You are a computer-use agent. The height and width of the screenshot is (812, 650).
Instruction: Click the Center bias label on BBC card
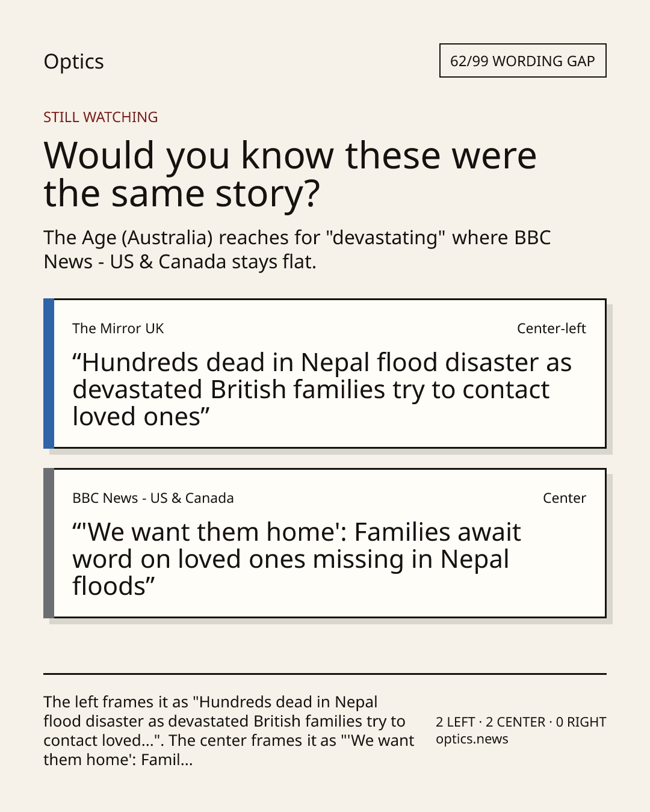(x=565, y=498)
